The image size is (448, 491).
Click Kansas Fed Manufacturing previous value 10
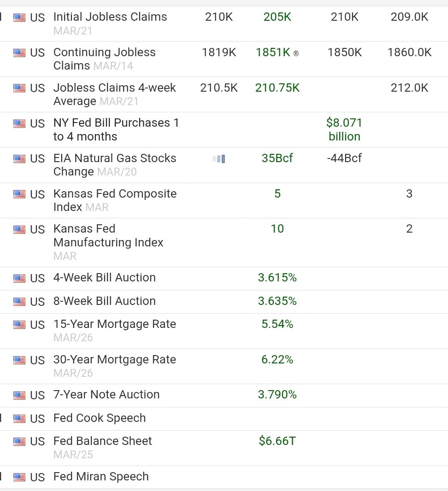277,228
